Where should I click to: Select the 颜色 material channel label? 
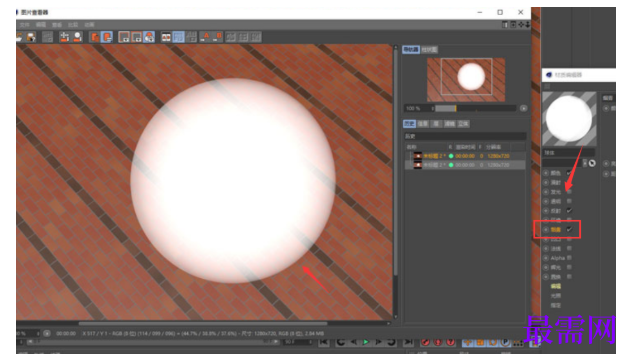pyautogui.click(x=556, y=173)
